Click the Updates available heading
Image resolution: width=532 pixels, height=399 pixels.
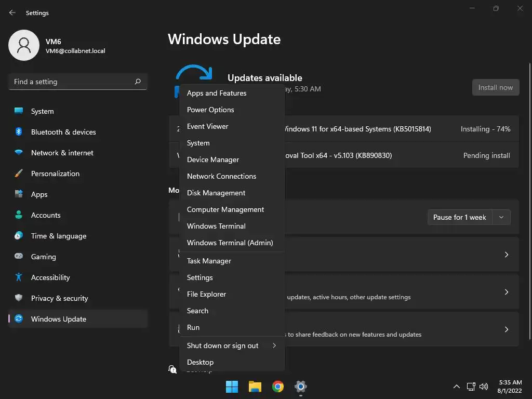[x=264, y=78]
